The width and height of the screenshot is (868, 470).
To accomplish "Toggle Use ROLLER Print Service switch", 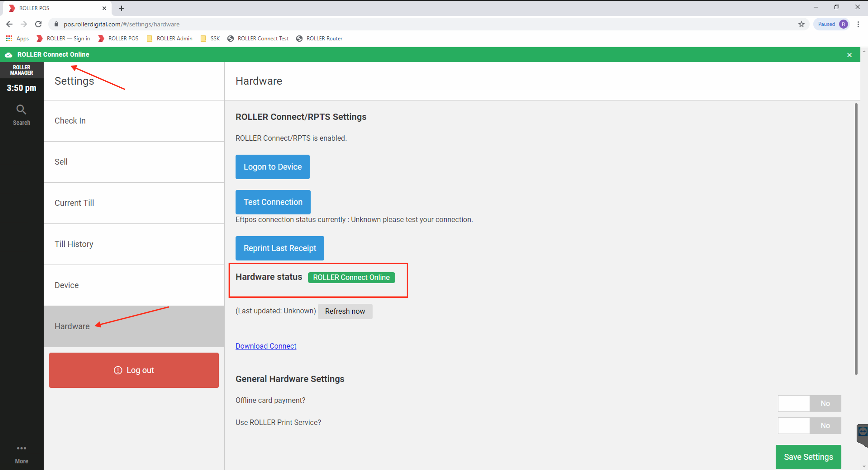I will [x=809, y=425].
